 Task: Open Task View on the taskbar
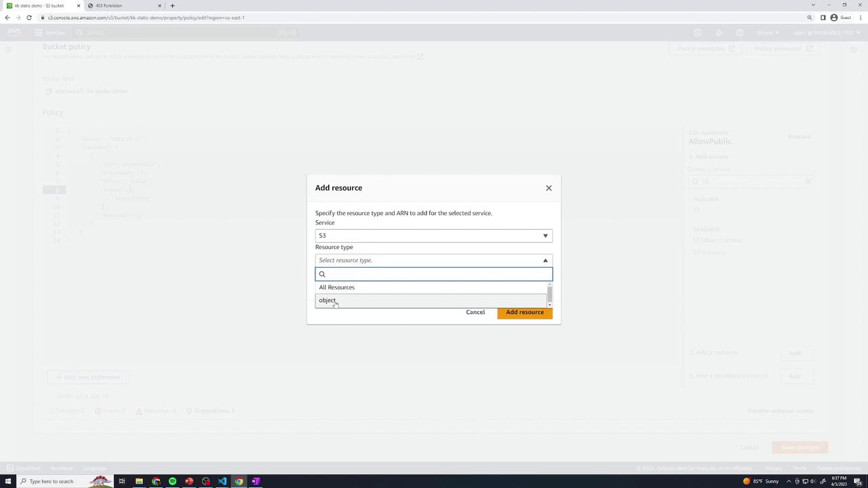pyautogui.click(x=122, y=481)
